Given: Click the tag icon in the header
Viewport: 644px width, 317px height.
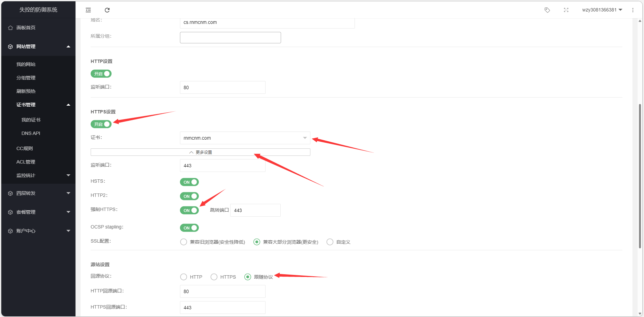Looking at the screenshot, I should (547, 10).
